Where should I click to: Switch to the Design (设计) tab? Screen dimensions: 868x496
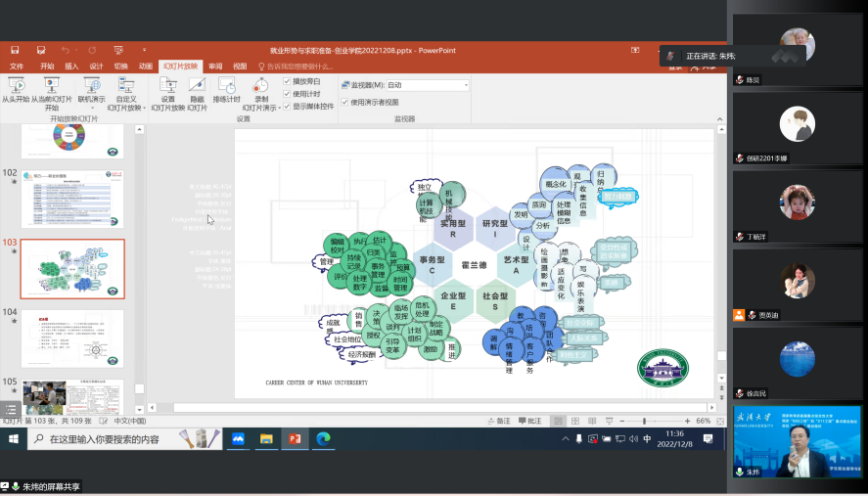(x=96, y=67)
